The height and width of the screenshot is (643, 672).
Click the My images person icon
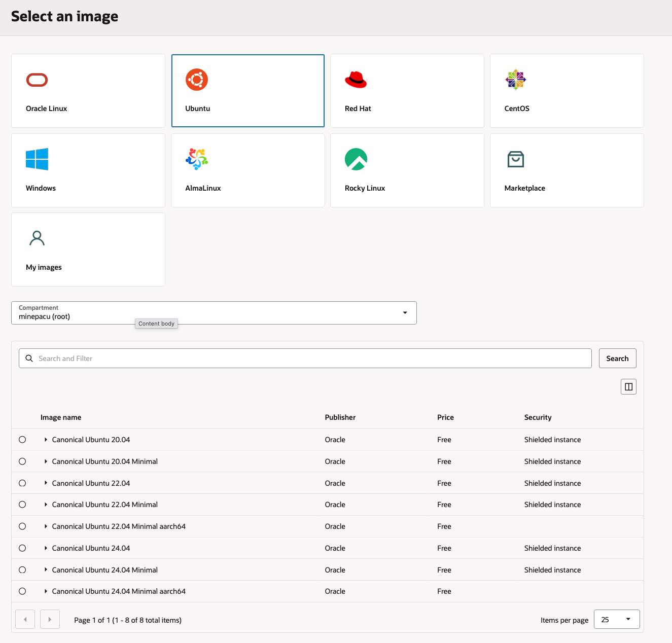click(x=37, y=238)
